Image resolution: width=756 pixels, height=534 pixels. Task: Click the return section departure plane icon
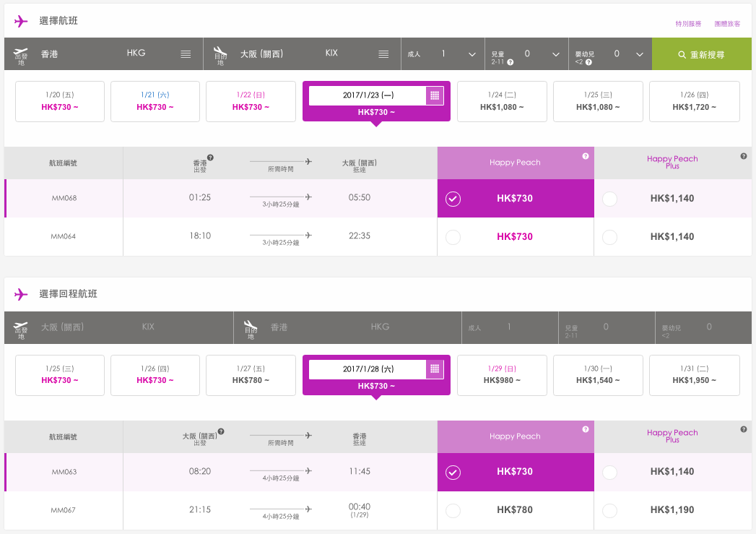(x=21, y=326)
